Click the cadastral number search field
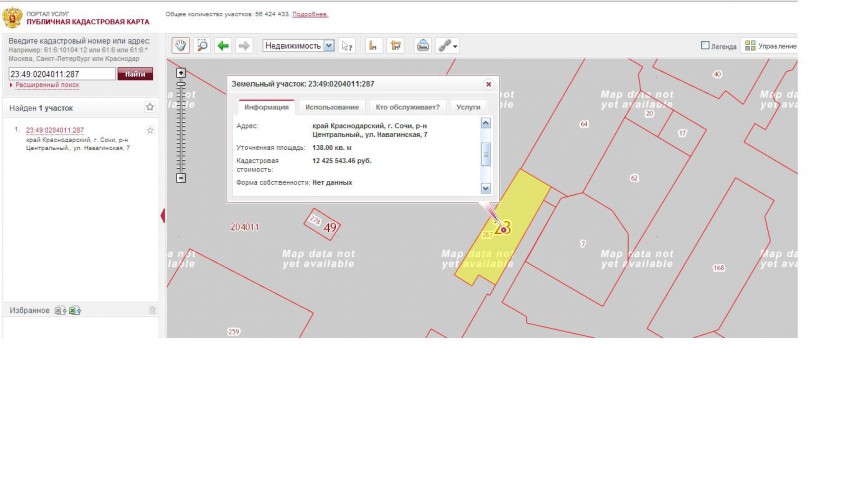This screenshot has width=850, height=478. click(61, 74)
